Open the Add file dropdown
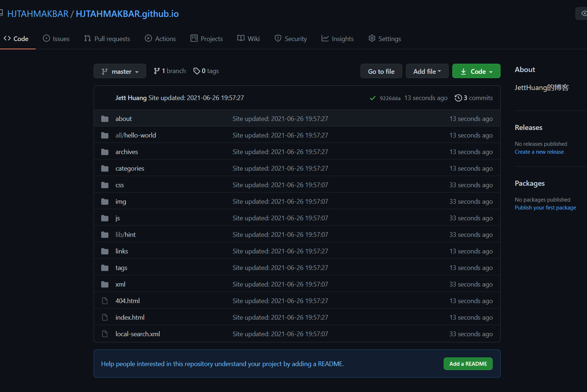 pyautogui.click(x=427, y=71)
